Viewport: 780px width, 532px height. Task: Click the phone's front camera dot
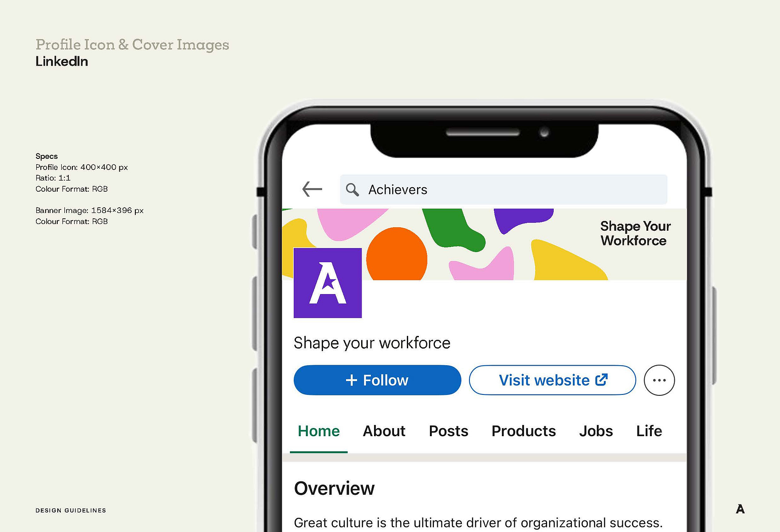544,133
